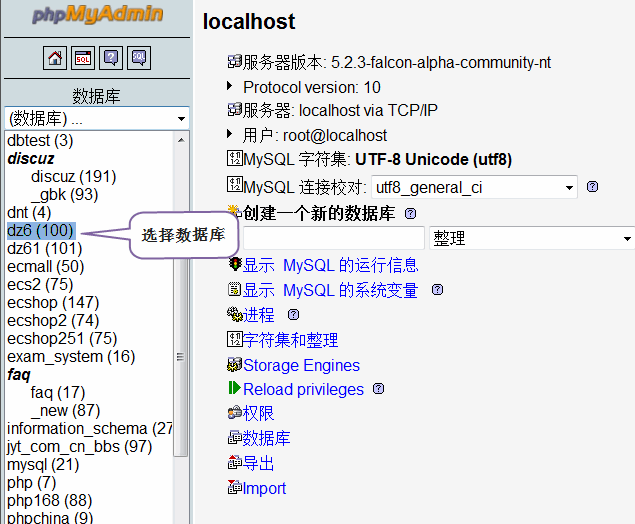The width and height of the screenshot is (635, 524).
Task: Click server version icon
Action: [x=234, y=62]
